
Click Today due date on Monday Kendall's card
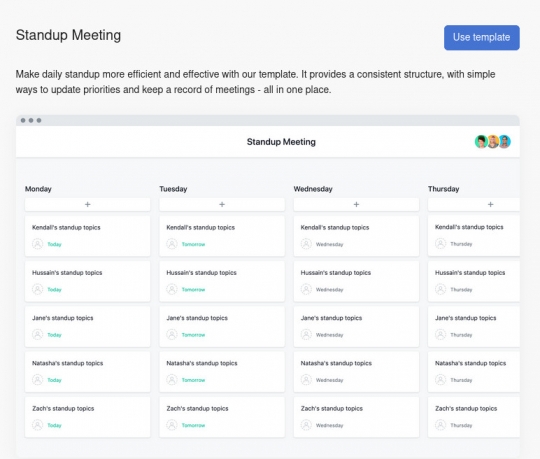(x=54, y=244)
